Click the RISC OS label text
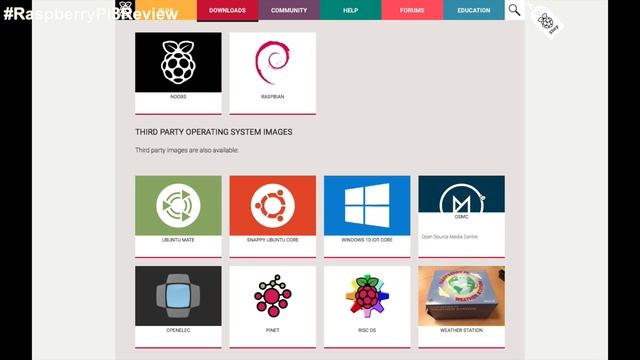 click(367, 330)
